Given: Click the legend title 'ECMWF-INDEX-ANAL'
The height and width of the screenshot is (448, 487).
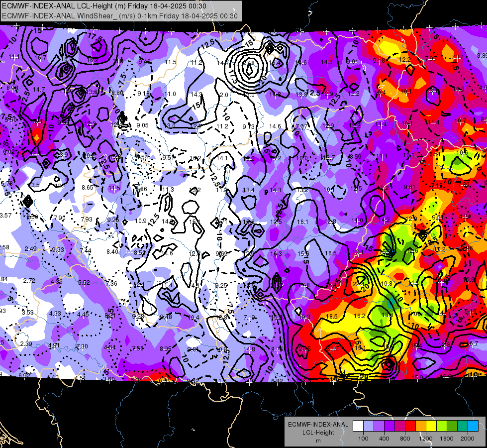Looking at the screenshot, I should pyautogui.click(x=318, y=425).
